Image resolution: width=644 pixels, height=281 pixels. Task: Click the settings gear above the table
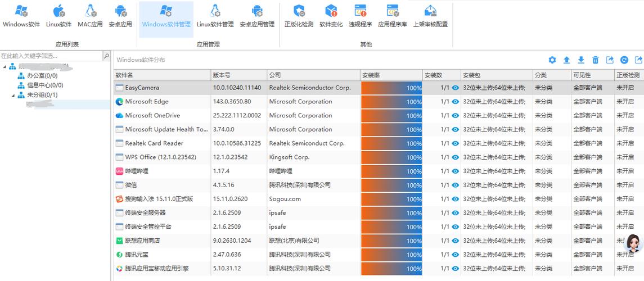pyautogui.click(x=552, y=60)
